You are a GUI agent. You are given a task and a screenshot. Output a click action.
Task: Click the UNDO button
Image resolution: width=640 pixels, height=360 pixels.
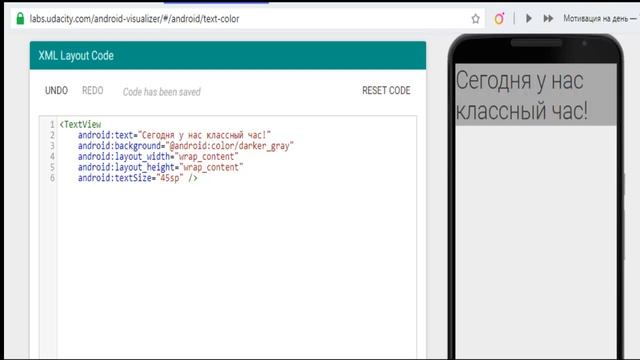[56, 91]
